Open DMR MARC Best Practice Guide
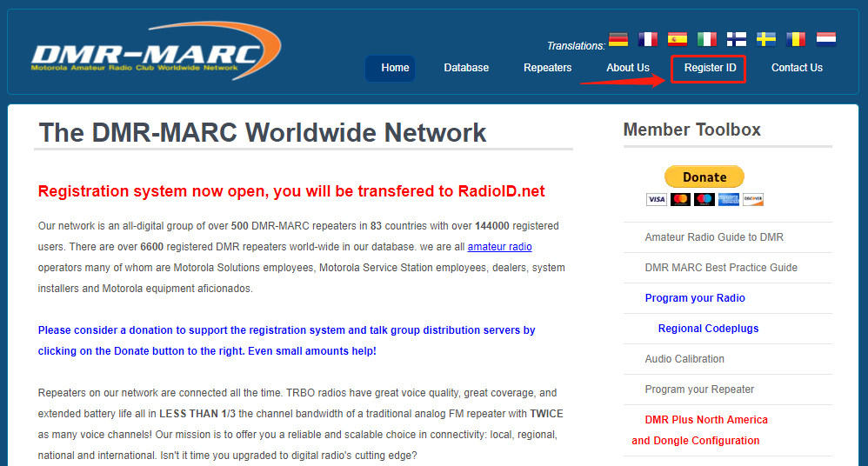868x466 pixels. pyautogui.click(x=721, y=268)
